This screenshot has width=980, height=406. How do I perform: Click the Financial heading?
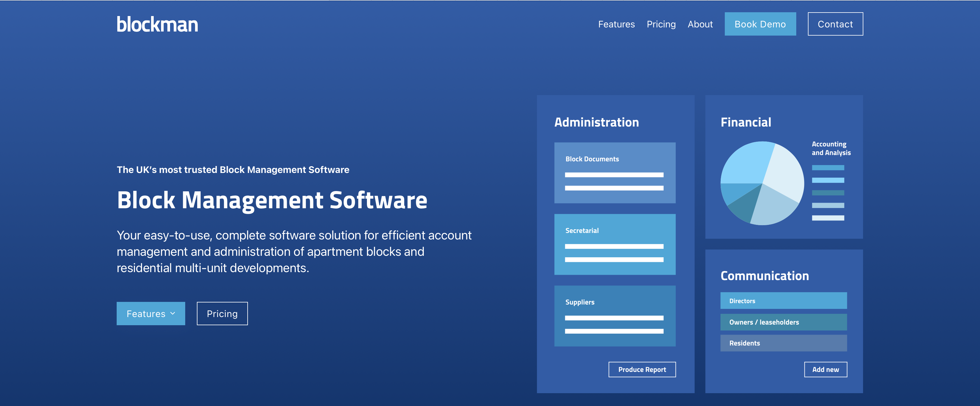(x=746, y=122)
